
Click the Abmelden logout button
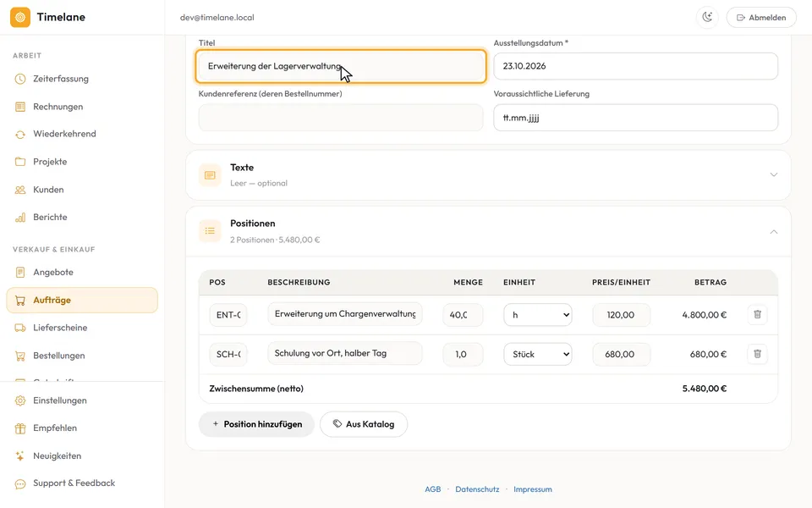click(761, 17)
